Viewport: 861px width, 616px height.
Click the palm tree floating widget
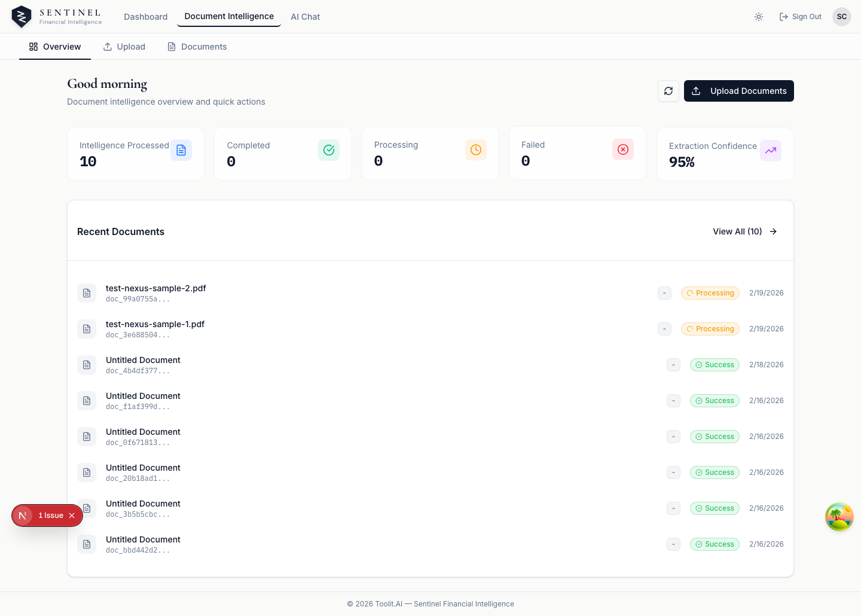point(839,517)
